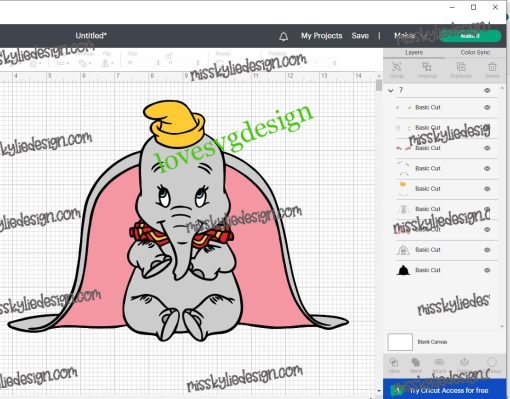Minimize the application window
This screenshot has height=399, width=510.
[x=452, y=7]
